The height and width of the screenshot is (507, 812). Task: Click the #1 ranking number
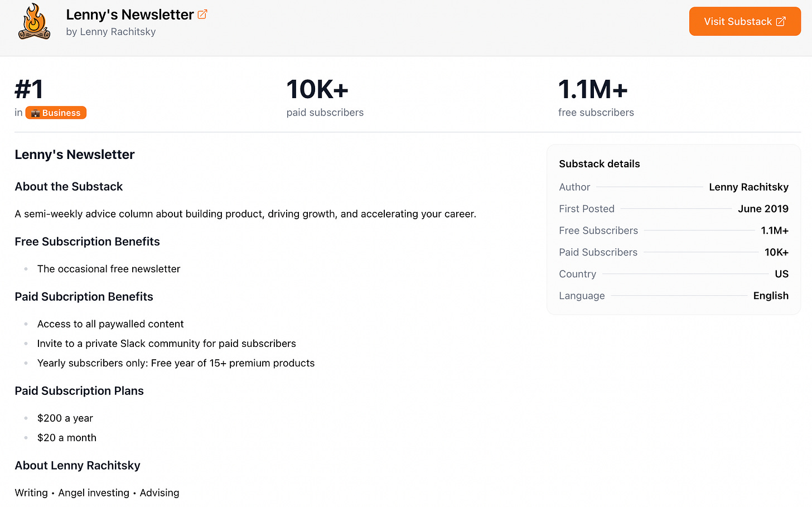click(x=29, y=89)
